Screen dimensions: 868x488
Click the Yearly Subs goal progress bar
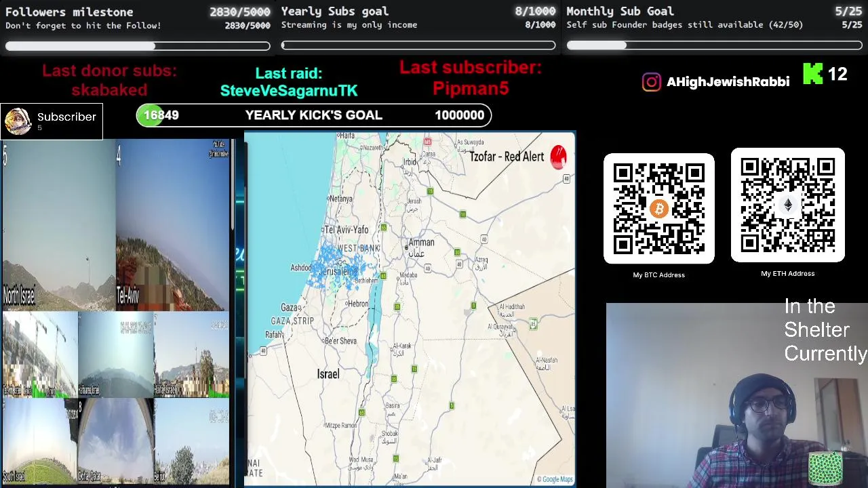tap(418, 46)
